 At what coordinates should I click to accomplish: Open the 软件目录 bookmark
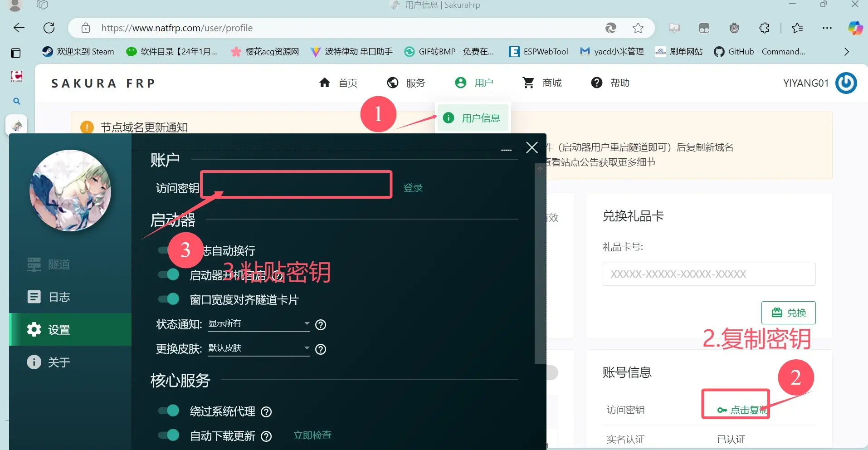coord(172,52)
